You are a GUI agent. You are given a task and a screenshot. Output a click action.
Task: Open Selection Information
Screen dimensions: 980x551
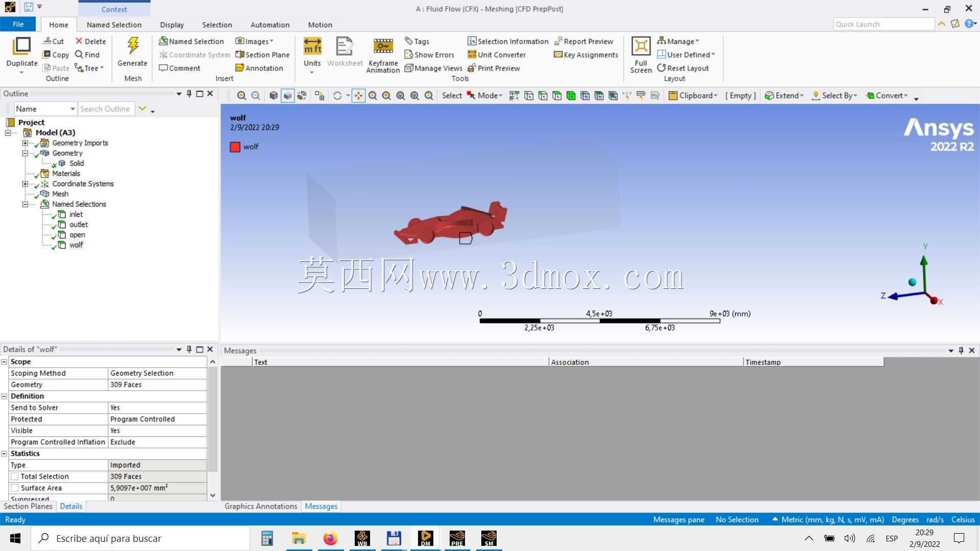pyautogui.click(x=508, y=41)
